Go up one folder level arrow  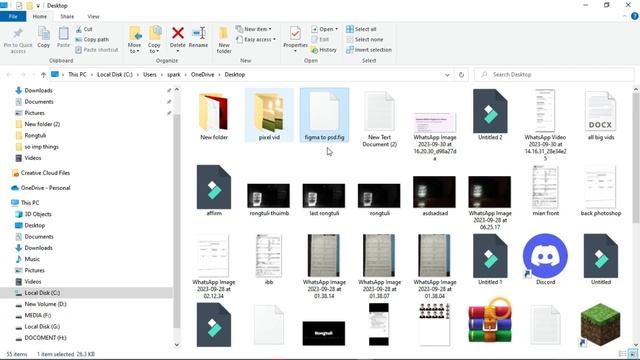click(43, 75)
